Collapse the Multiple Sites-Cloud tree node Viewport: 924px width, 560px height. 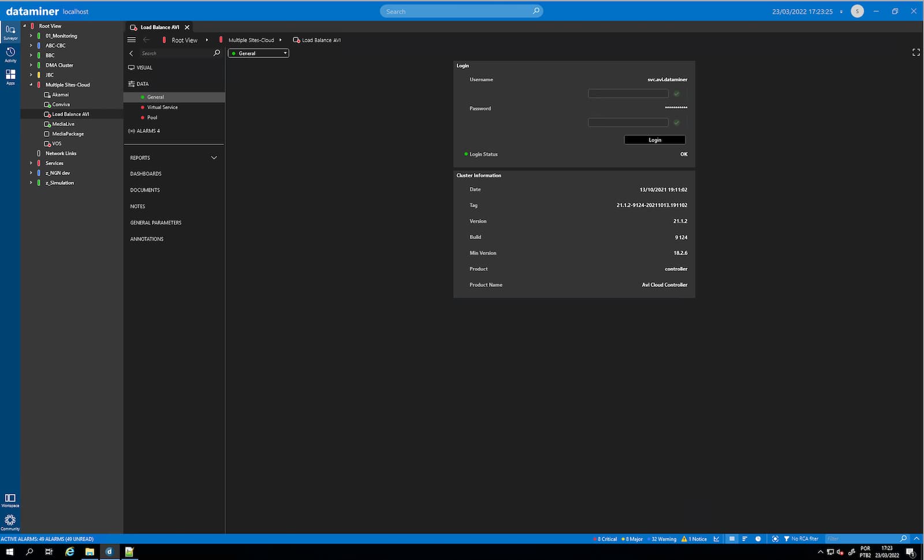click(31, 85)
